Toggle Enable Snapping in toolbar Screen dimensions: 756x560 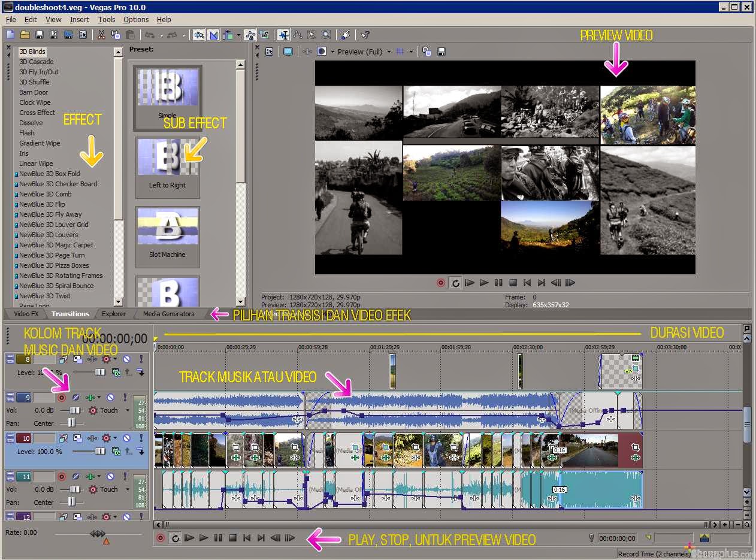[x=198, y=35]
